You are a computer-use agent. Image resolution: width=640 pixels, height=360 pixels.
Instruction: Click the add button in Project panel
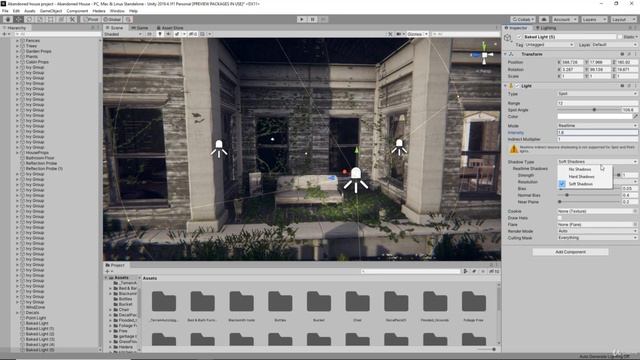109,271
